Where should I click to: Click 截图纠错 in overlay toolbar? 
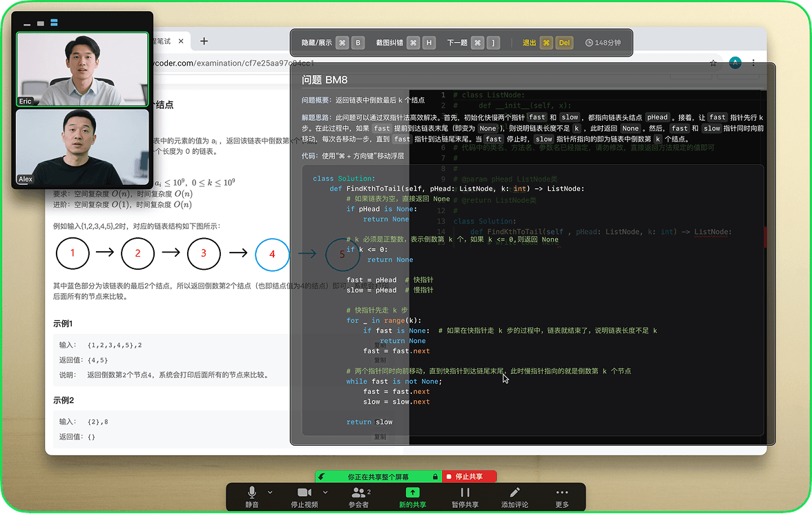[x=389, y=43]
